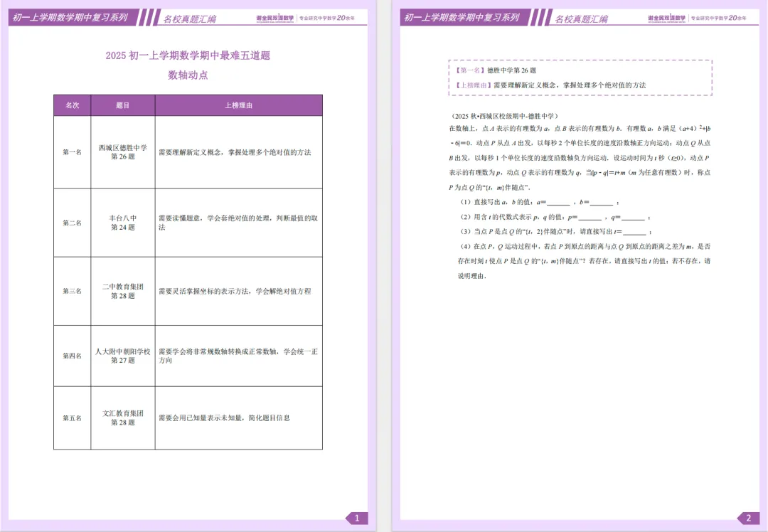
Task: Click the table reason "需要理解新定义概念，掌握处理多个绝对值的方法"
Action: point(235,152)
